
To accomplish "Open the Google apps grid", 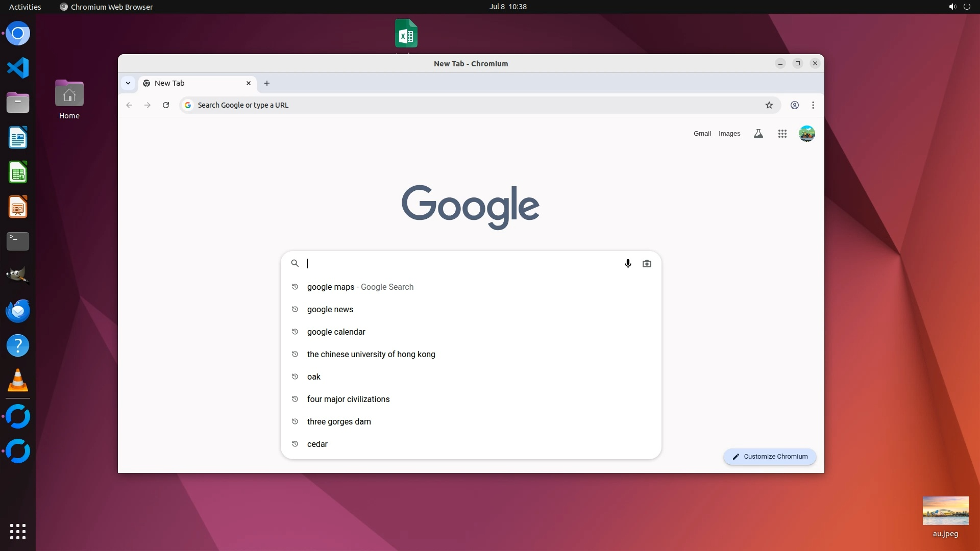I will click(x=782, y=134).
